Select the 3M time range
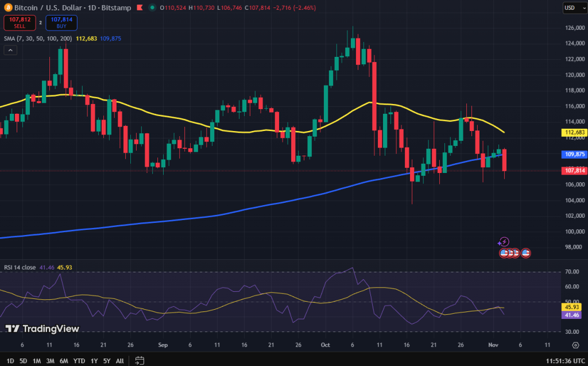588x366 pixels. pyautogui.click(x=50, y=361)
